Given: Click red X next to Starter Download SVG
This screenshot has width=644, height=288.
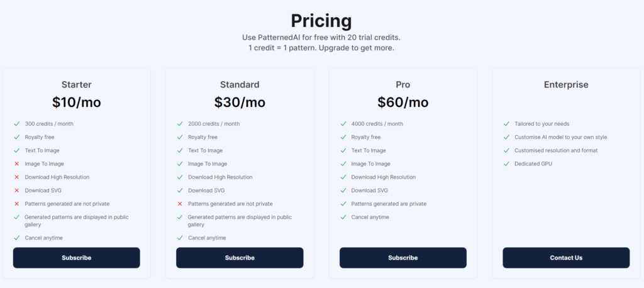Looking at the screenshot, I should pyautogui.click(x=17, y=191).
